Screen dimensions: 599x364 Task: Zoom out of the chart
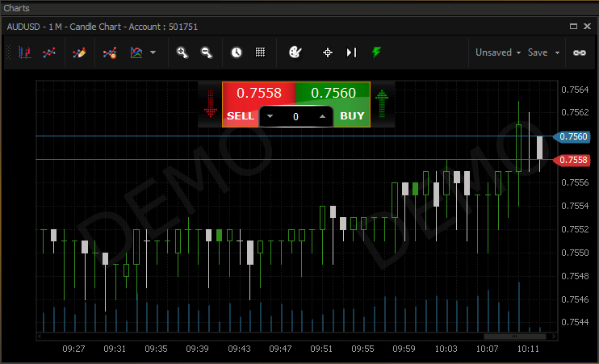207,52
